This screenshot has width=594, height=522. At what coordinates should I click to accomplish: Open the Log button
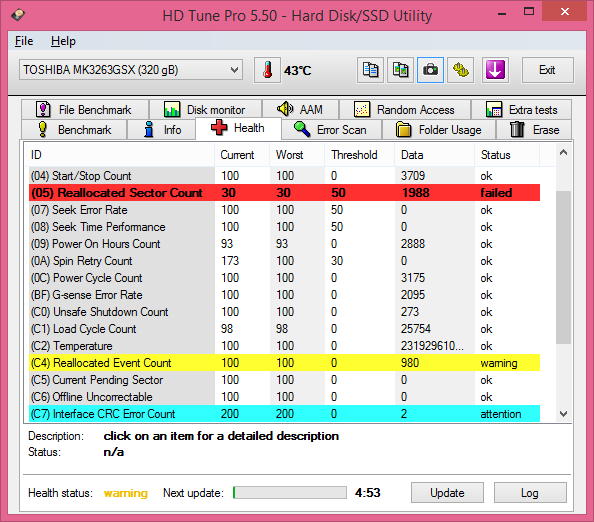[530, 492]
